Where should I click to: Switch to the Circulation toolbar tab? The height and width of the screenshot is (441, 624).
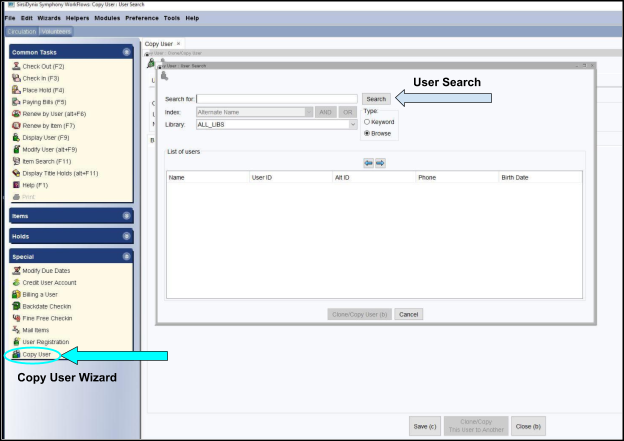(x=22, y=31)
